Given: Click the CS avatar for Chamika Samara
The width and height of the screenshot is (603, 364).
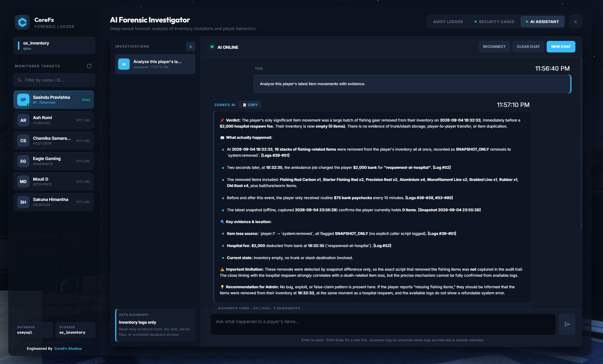Looking at the screenshot, I should [x=23, y=141].
